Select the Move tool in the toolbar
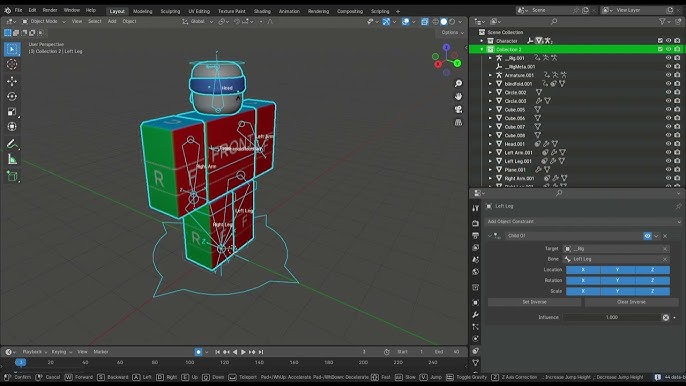Screen dimensions: 686x386 pyautogui.click(x=12, y=81)
